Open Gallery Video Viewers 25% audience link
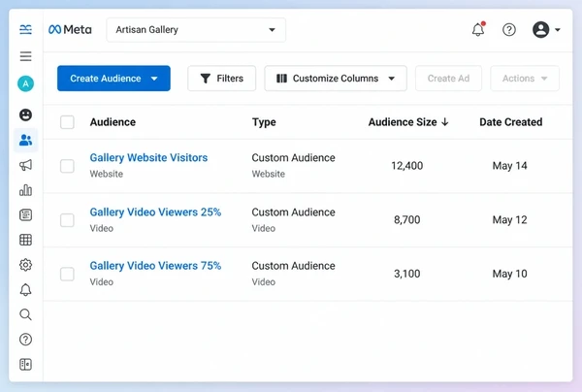582x392 pixels. [x=155, y=212]
